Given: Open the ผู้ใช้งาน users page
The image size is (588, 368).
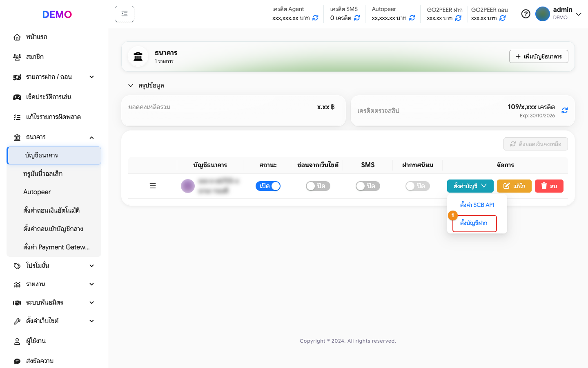Looking at the screenshot, I should click(54, 341).
